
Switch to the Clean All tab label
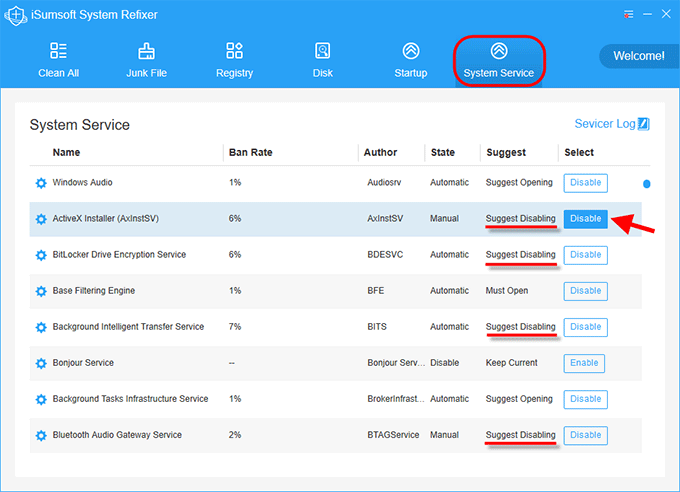pyautogui.click(x=59, y=73)
